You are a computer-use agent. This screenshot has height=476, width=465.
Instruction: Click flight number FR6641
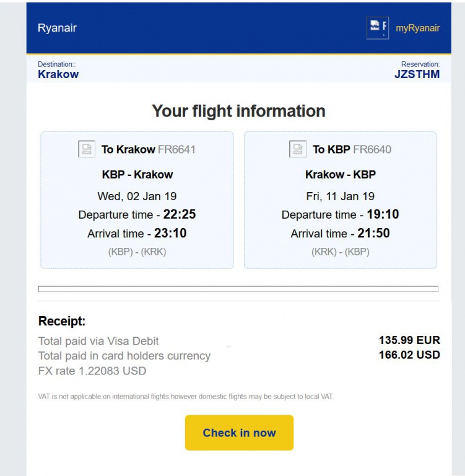pos(177,149)
